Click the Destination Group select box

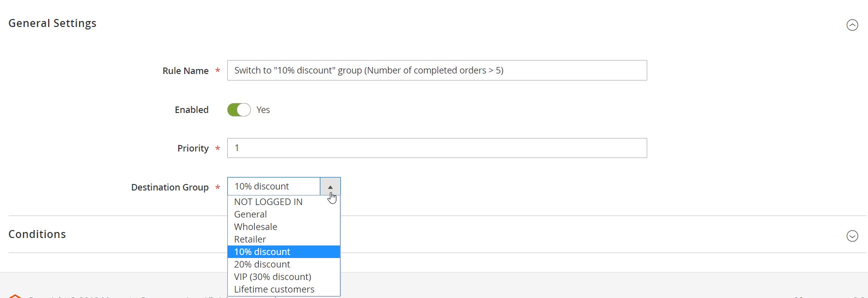click(x=273, y=186)
